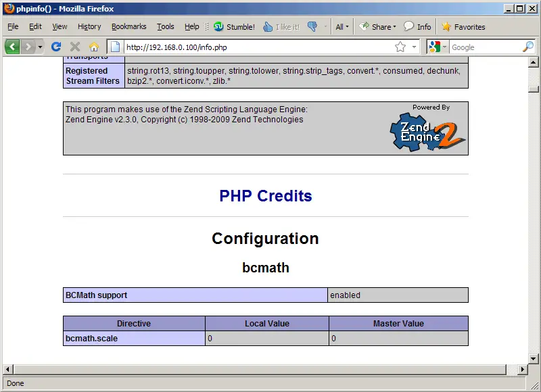
Task: Open the Tools menu
Action: (166, 26)
